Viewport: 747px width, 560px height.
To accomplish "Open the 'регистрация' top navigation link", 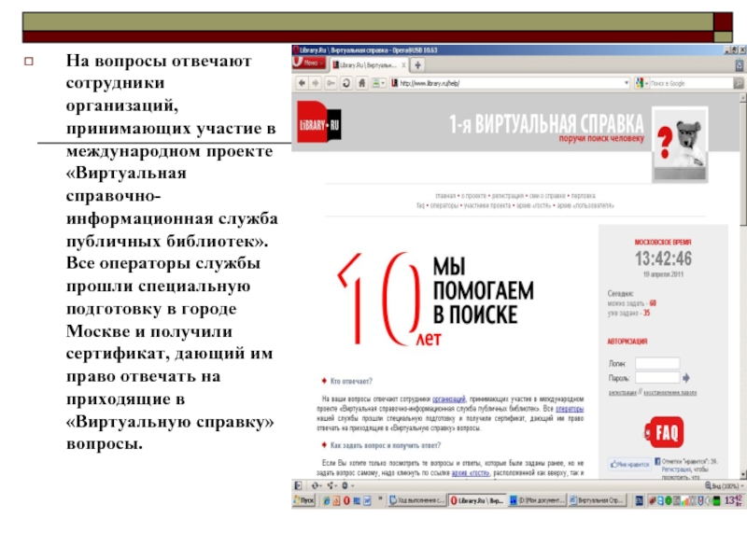I will click(507, 196).
